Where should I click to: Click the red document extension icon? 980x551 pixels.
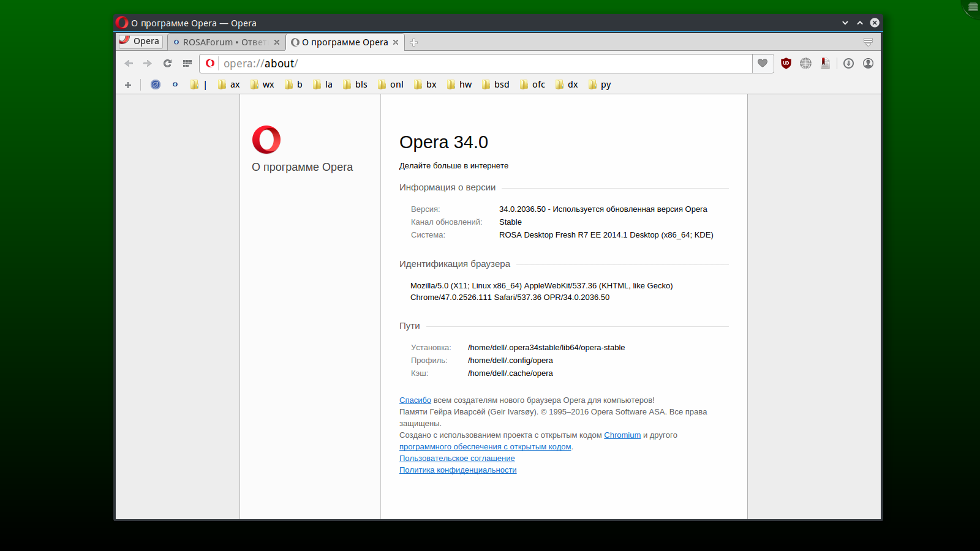826,63
